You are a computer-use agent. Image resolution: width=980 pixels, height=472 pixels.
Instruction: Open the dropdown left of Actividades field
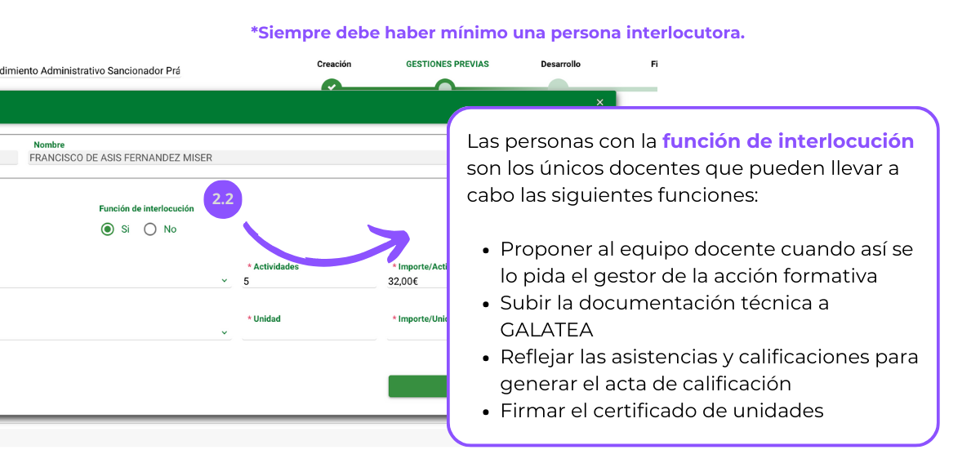225,281
